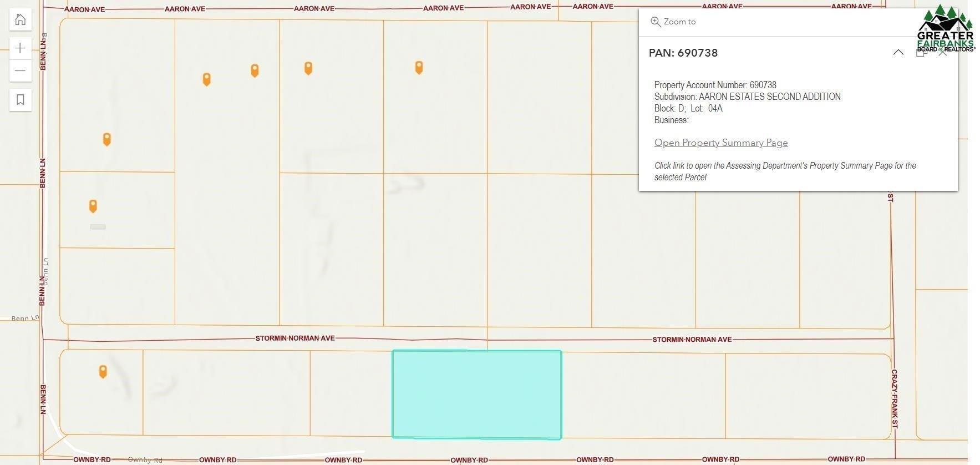980x465 pixels.
Task: Open the bookmarks icon
Action: click(x=21, y=100)
